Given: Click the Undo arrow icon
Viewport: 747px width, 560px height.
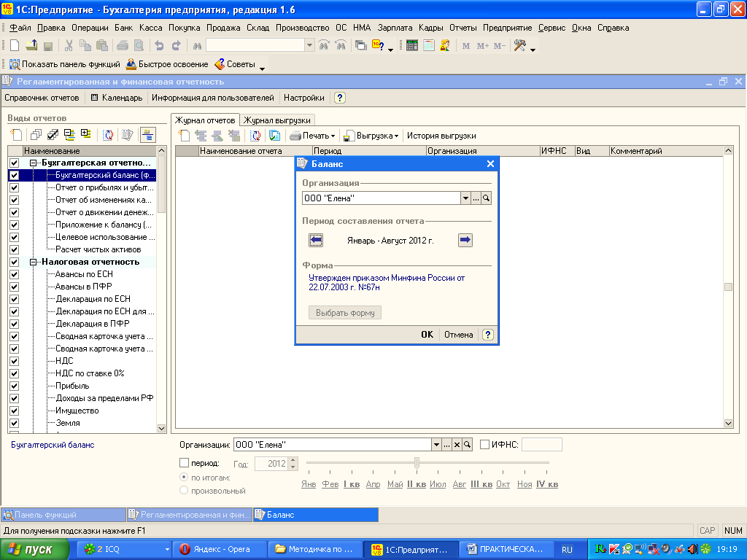Looking at the screenshot, I should pos(159,46).
